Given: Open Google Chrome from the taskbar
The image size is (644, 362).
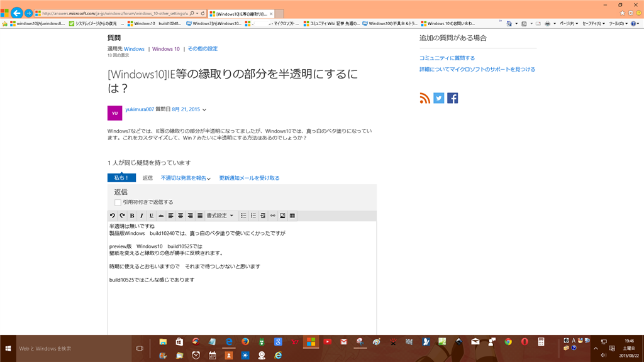Looking at the screenshot, I should (x=508, y=342).
